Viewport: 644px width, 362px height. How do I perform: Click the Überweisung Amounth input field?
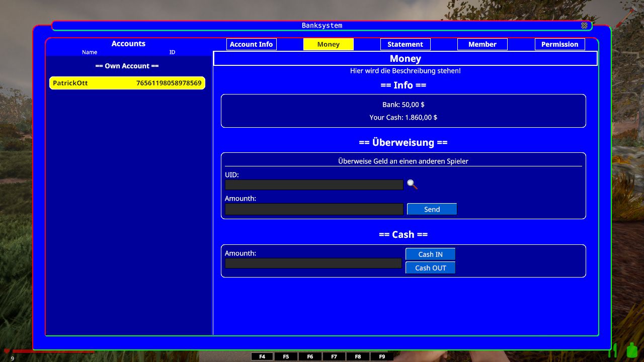coord(314,209)
